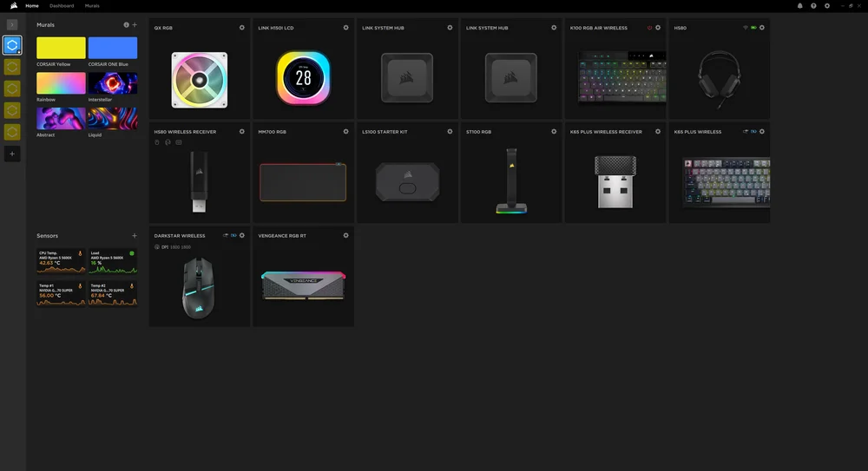Open settings gear on Darkstar Wireless tile

(x=242, y=235)
